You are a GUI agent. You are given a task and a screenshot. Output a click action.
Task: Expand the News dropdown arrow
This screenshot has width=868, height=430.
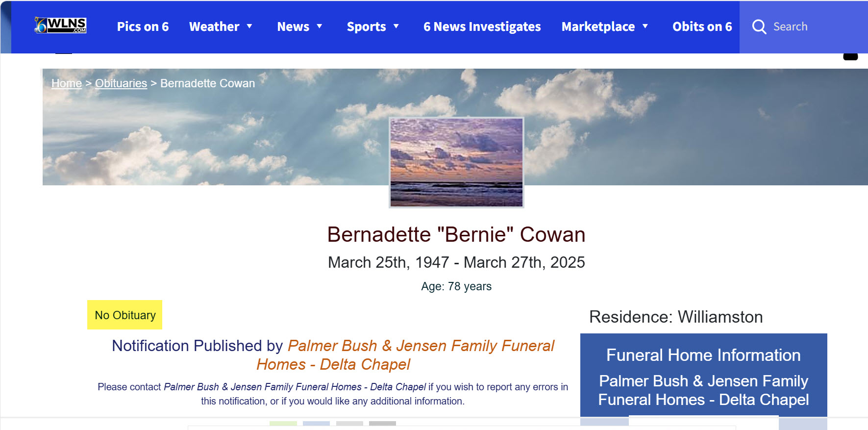coord(320,26)
